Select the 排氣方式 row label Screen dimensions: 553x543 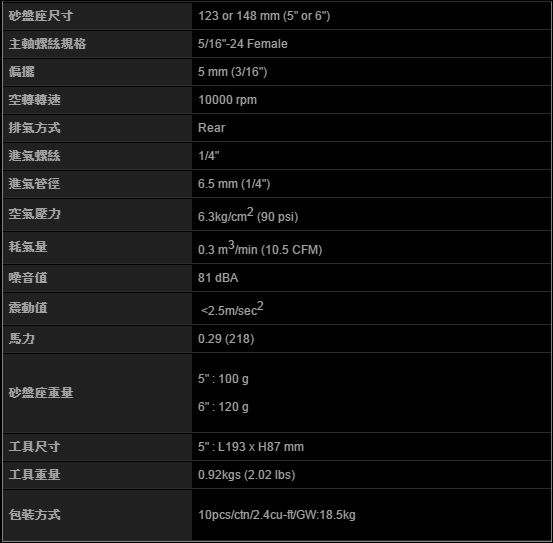tap(97, 128)
